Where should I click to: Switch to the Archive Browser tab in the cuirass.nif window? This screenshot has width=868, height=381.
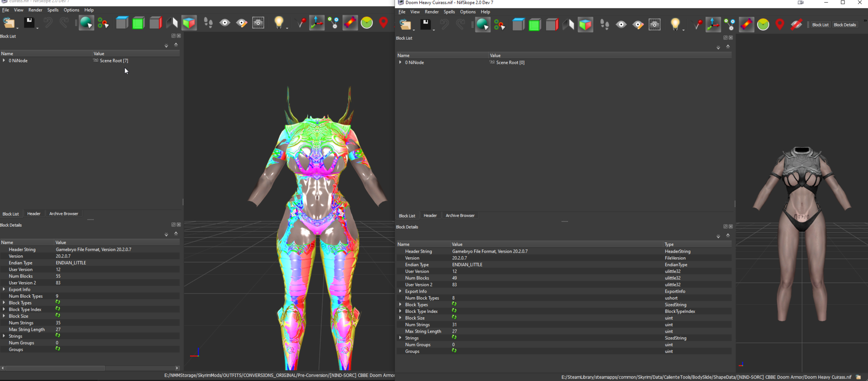64,214
